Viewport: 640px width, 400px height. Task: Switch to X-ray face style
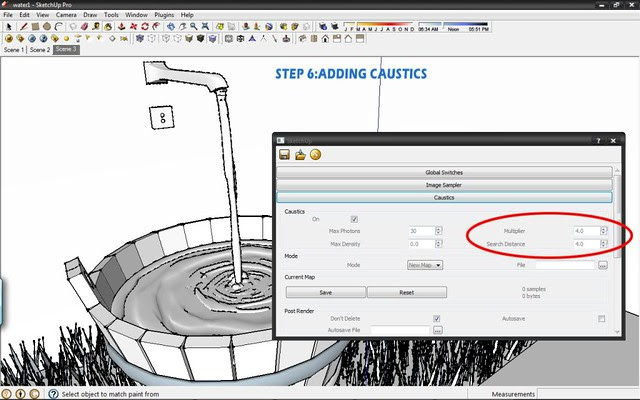[140, 39]
